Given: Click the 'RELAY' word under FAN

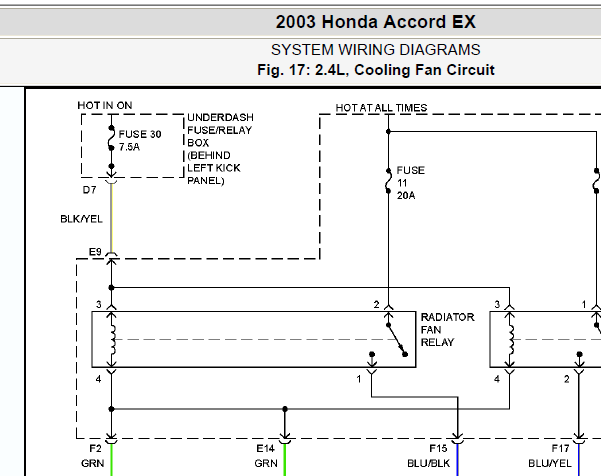Looking at the screenshot, I should 437,342.
